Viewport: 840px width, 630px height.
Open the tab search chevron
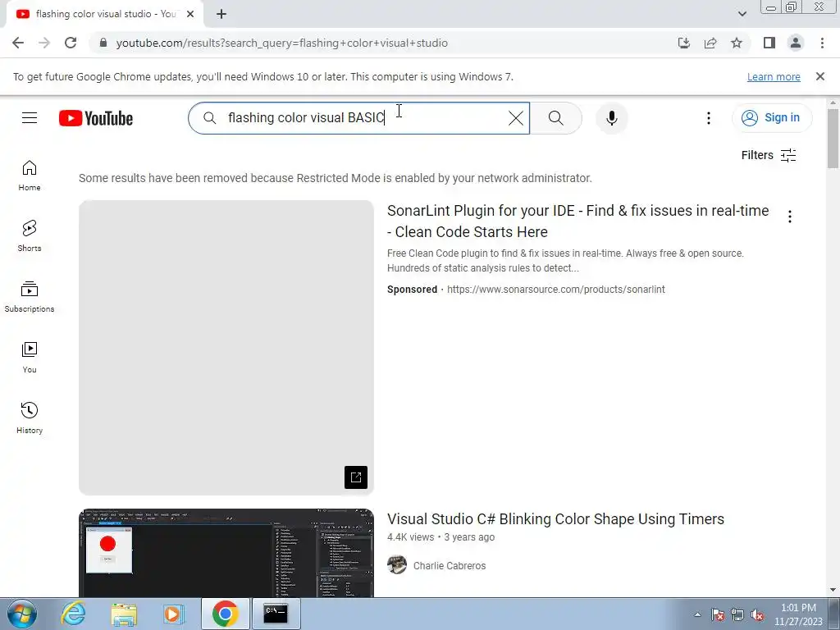742,15
